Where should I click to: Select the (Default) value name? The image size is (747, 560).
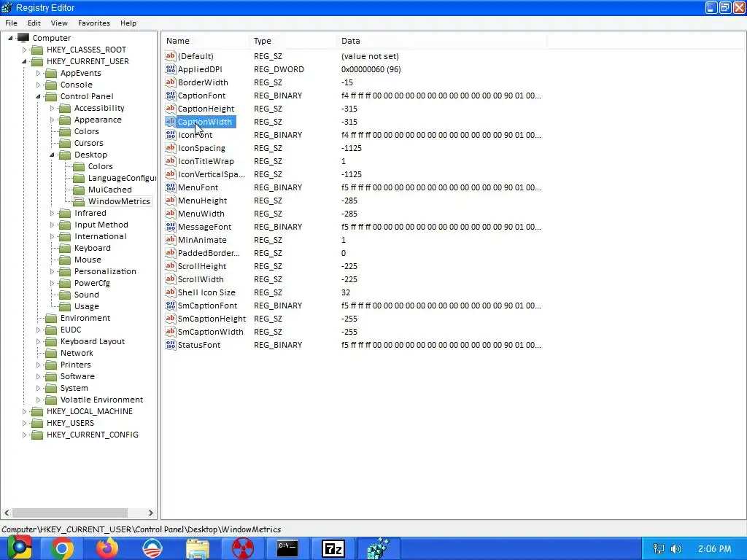(196, 56)
